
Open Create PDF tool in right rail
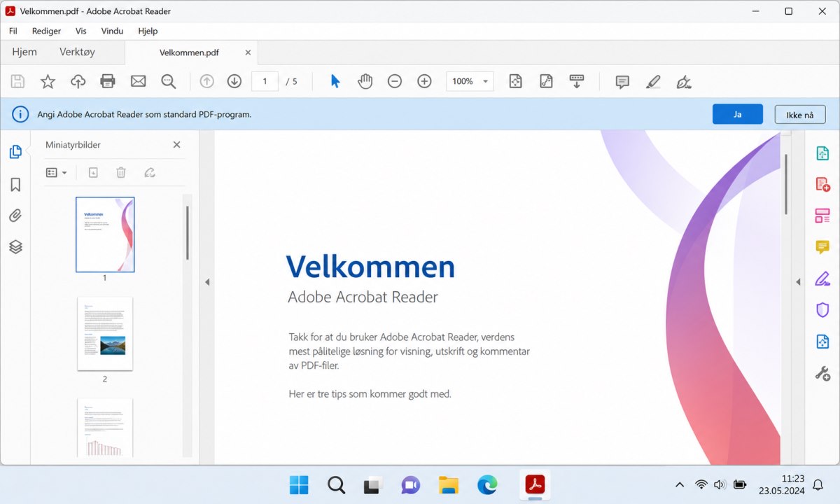click(x=822, y=185)
